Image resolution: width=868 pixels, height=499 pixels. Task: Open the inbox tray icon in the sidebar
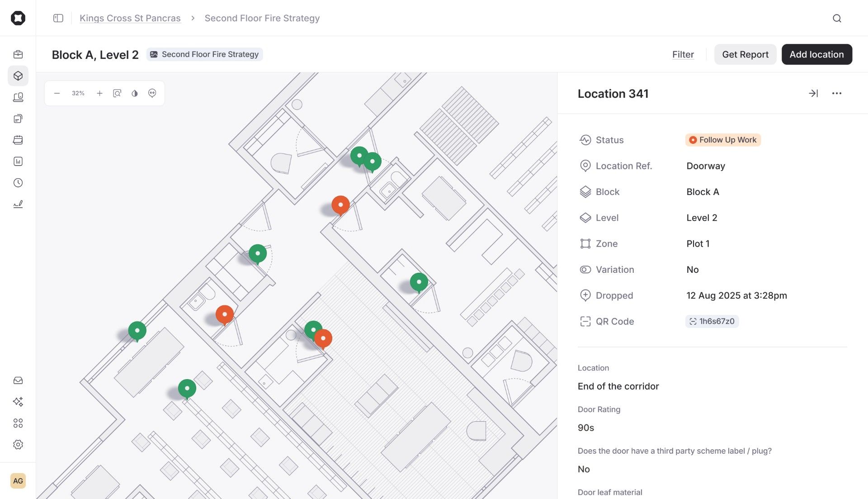[x=18, y=380]
